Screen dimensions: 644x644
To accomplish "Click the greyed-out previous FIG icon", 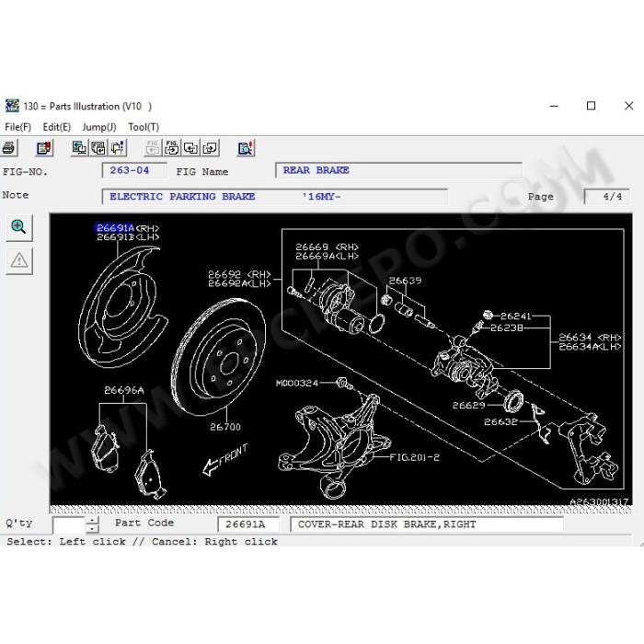I will (x=153, y=148).
